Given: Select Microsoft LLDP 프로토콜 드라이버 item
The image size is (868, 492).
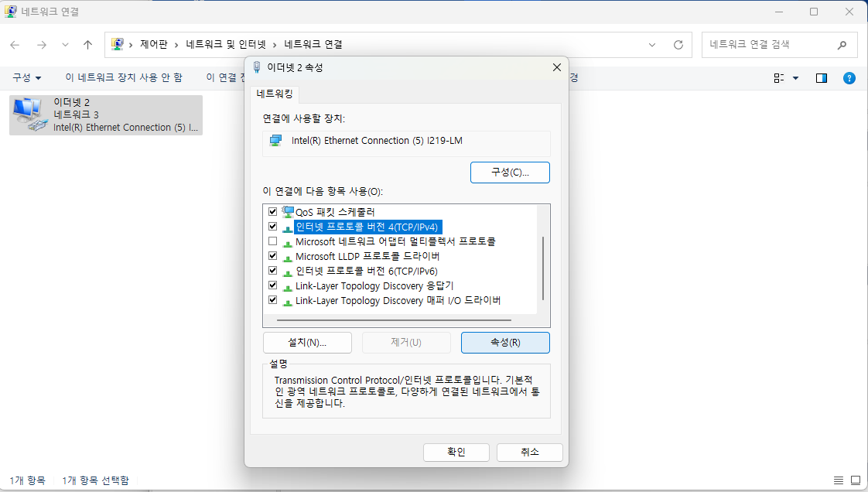Looking at the screenshot, I should [367, 256].
